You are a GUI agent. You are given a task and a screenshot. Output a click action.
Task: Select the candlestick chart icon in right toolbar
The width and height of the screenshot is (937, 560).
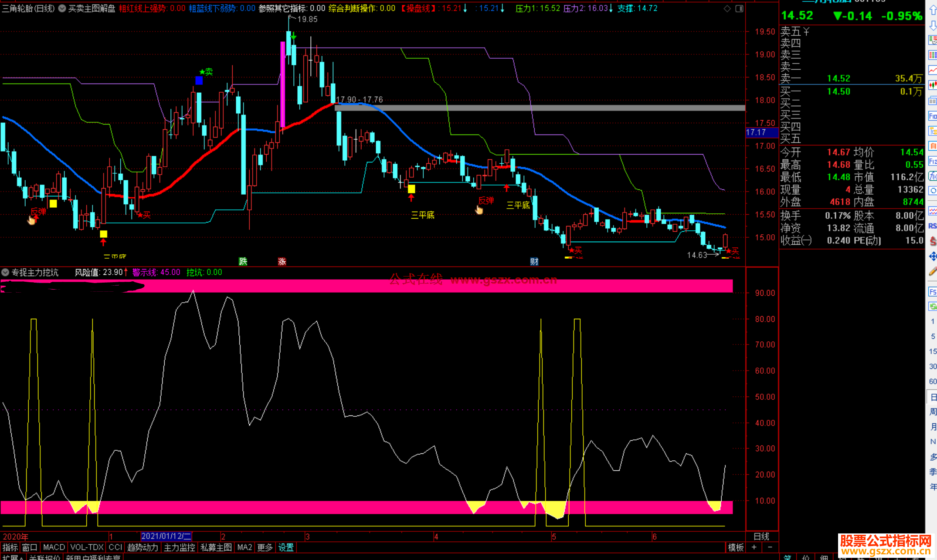(933, 85)
